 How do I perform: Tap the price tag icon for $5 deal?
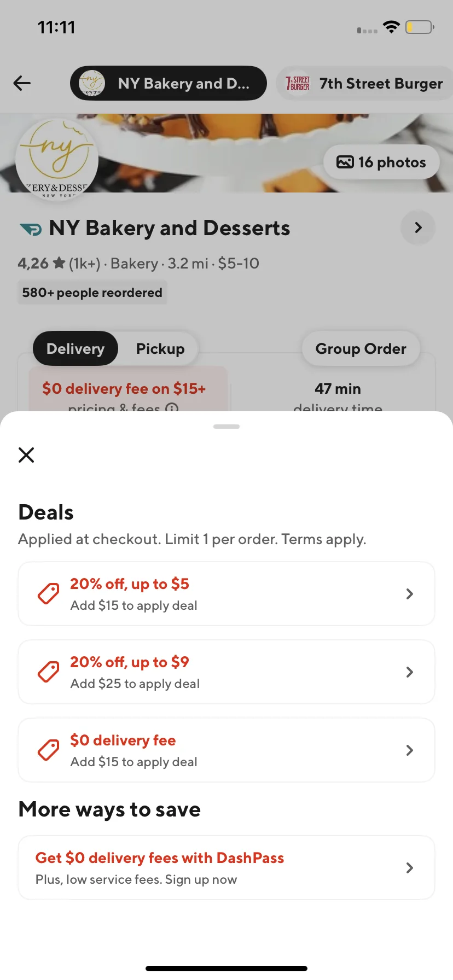48,594
